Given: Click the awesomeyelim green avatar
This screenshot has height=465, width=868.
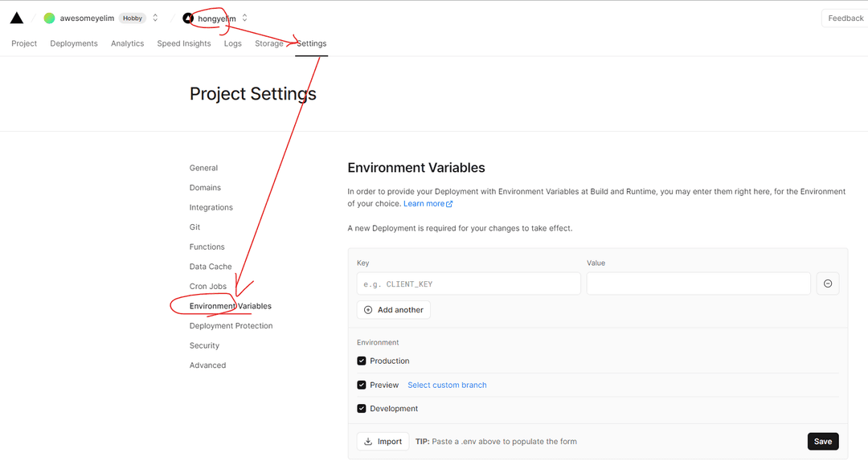Looking at the screenshot, I should coord(49,18).
